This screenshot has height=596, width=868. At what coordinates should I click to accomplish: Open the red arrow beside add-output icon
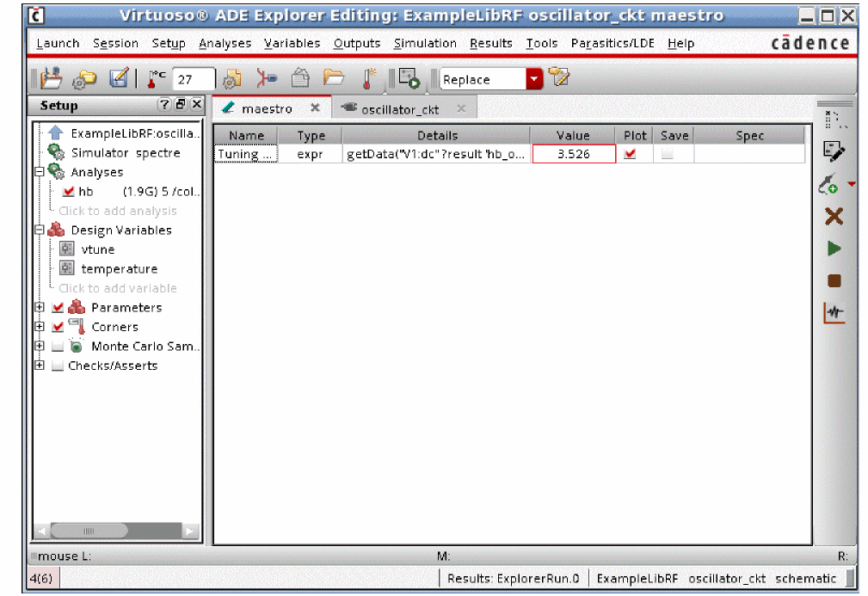(852, 184)
